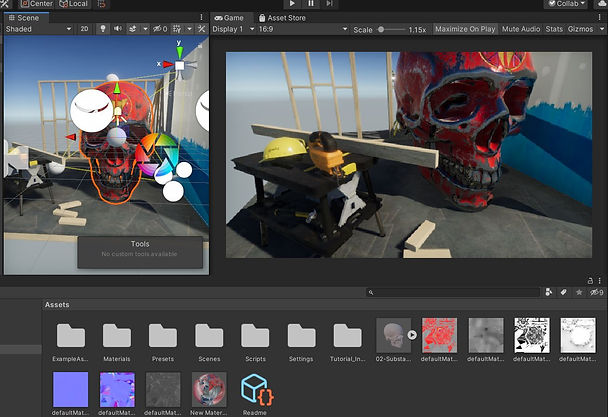Open the Display 1 dropdown

[x=233, y=29]
